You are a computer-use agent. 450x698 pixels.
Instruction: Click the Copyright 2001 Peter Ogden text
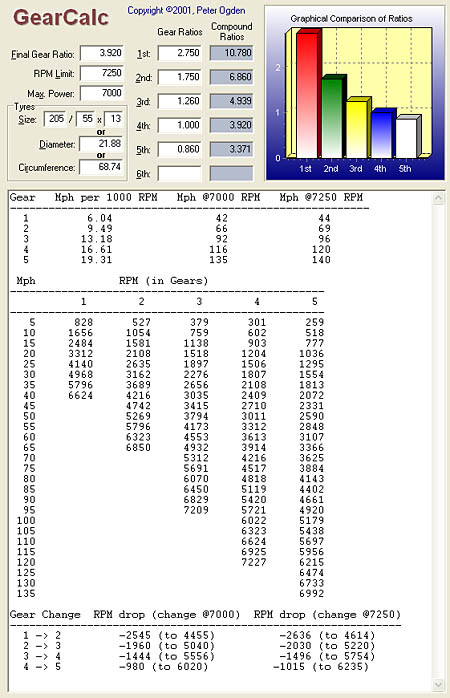[186, 10]
